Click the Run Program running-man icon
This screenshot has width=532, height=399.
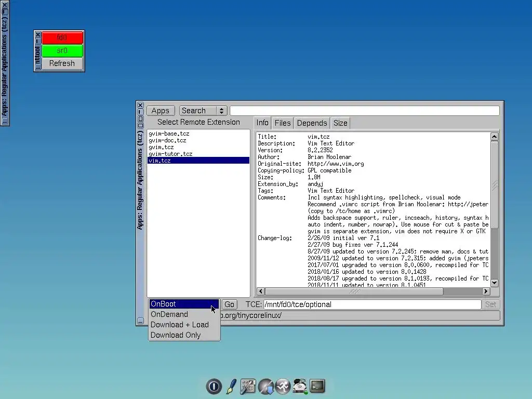point(283,386)
